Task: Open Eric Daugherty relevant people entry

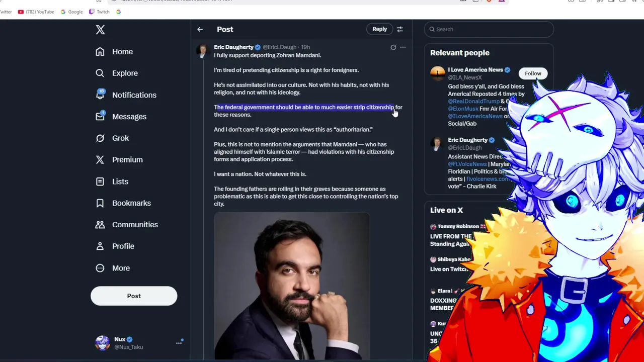Action: tap(468, 140)
